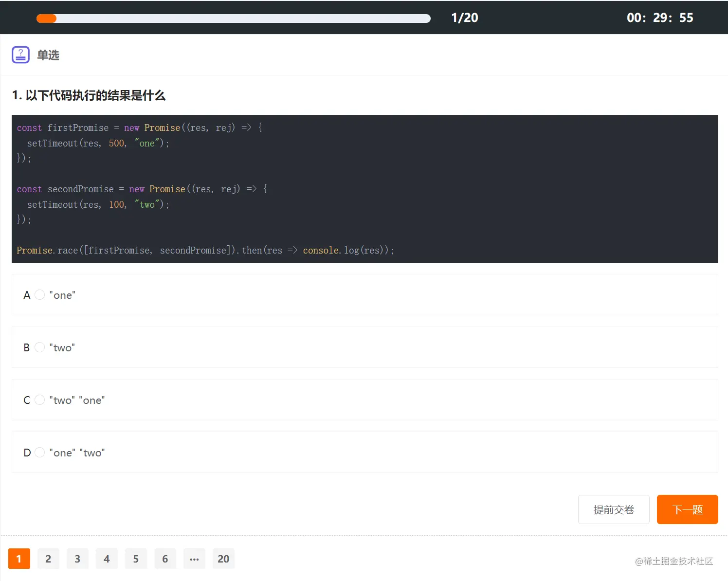Click setTimeout line with 100 and "two"
Image resolution: width=728 pixels, height=581 pixels.
[98, 204]
